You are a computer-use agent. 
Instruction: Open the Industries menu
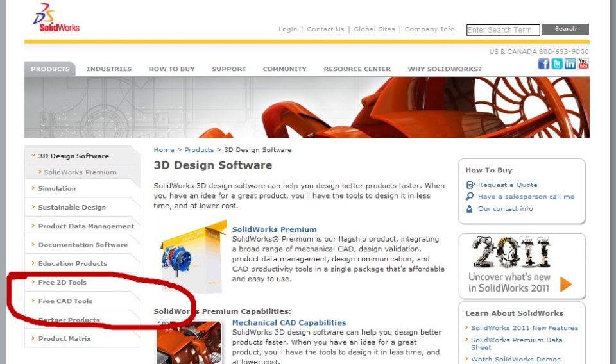[x=109, y=69]
